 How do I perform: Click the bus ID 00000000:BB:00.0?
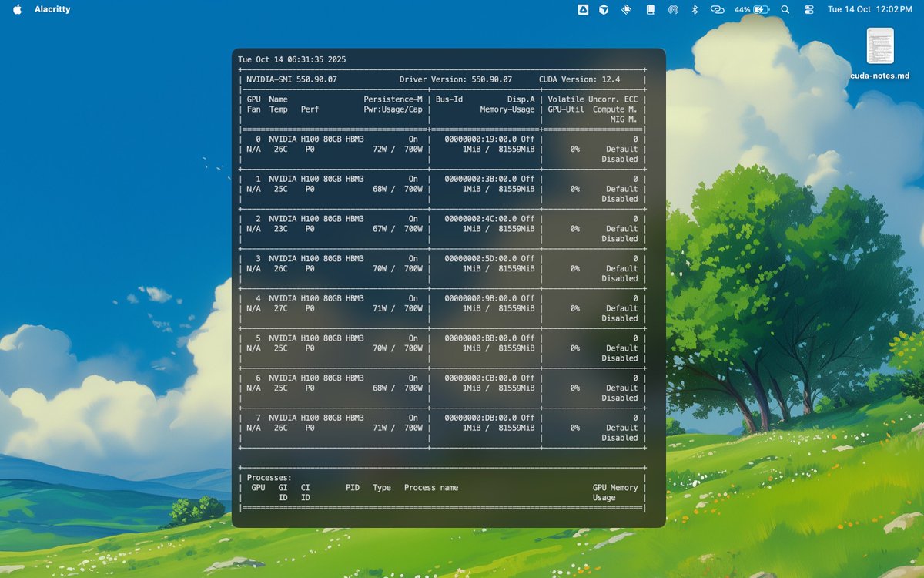point(481,338)
